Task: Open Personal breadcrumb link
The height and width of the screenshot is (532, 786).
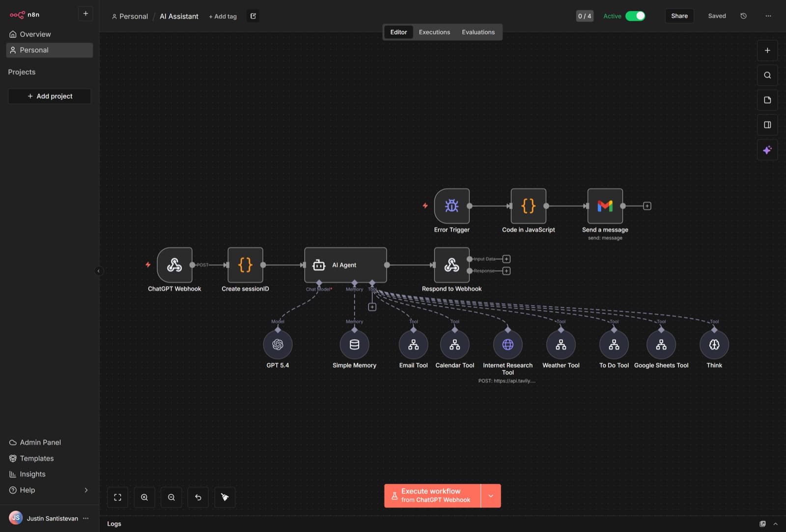Action: coord(130,16)
